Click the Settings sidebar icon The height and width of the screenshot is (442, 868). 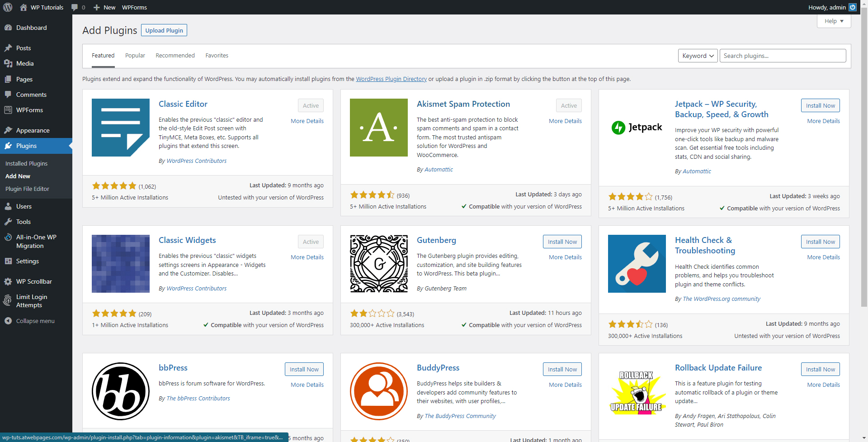point(8,261)
